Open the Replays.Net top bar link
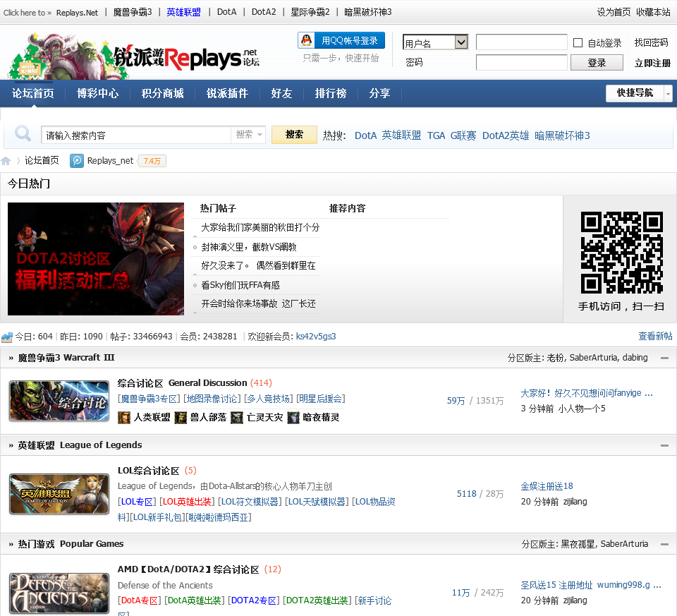This screenshot has height=616, width=677. 77,13
